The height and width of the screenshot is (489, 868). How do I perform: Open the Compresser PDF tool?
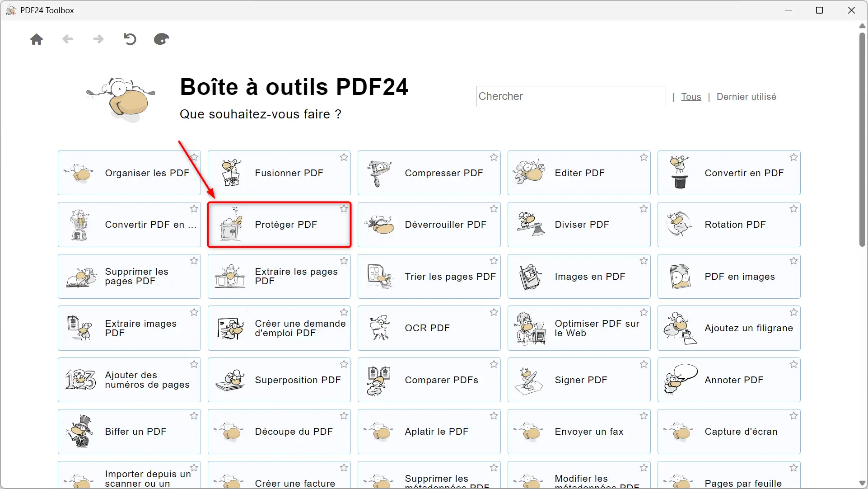(429, 173)
